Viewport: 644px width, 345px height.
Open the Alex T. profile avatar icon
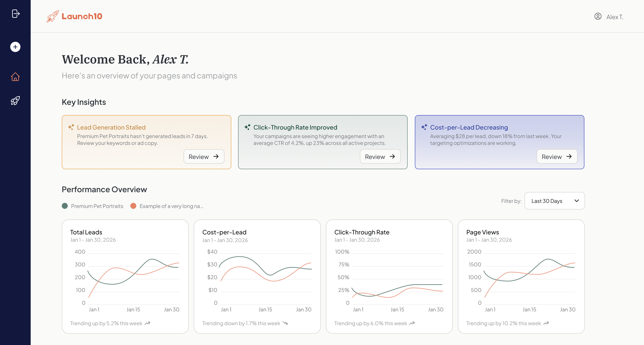(598, 16)
